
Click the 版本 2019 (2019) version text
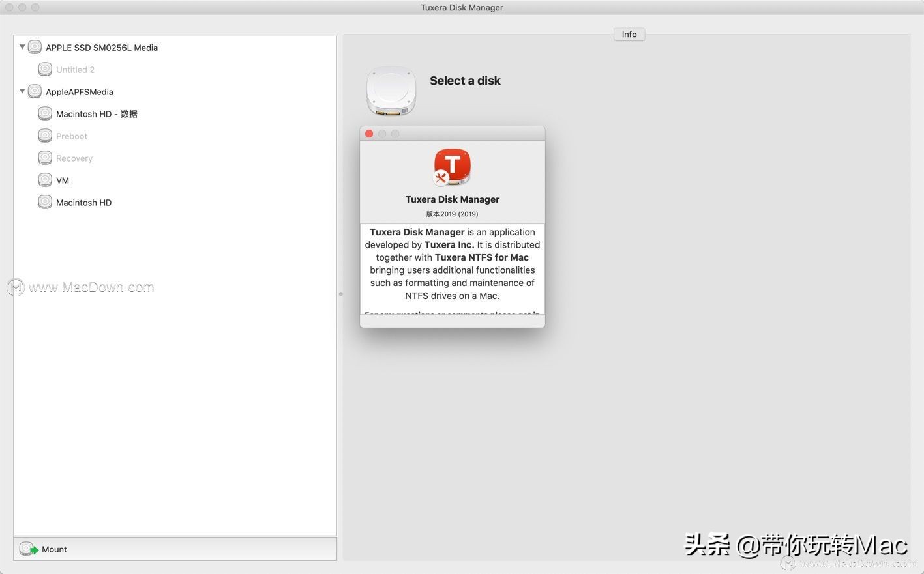[453, 214]
